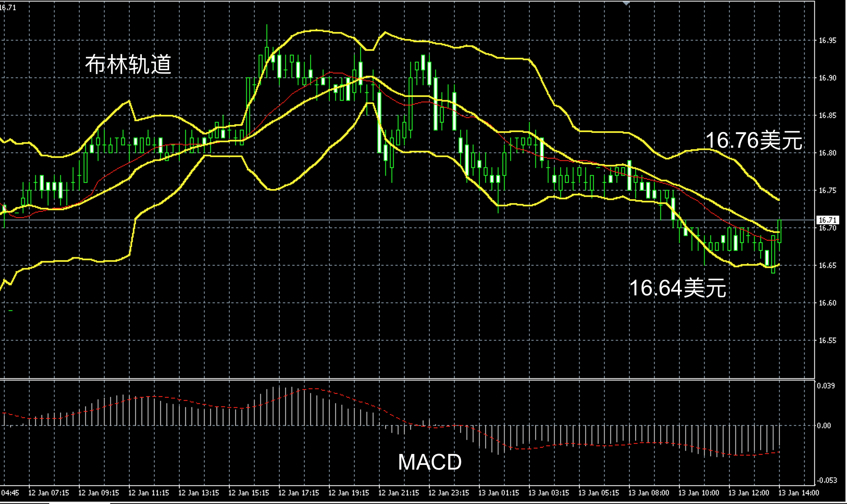Click the 12 Jan 11:15 time label
The height and width of the screenshot is (504, 847).
pos(148,493)
